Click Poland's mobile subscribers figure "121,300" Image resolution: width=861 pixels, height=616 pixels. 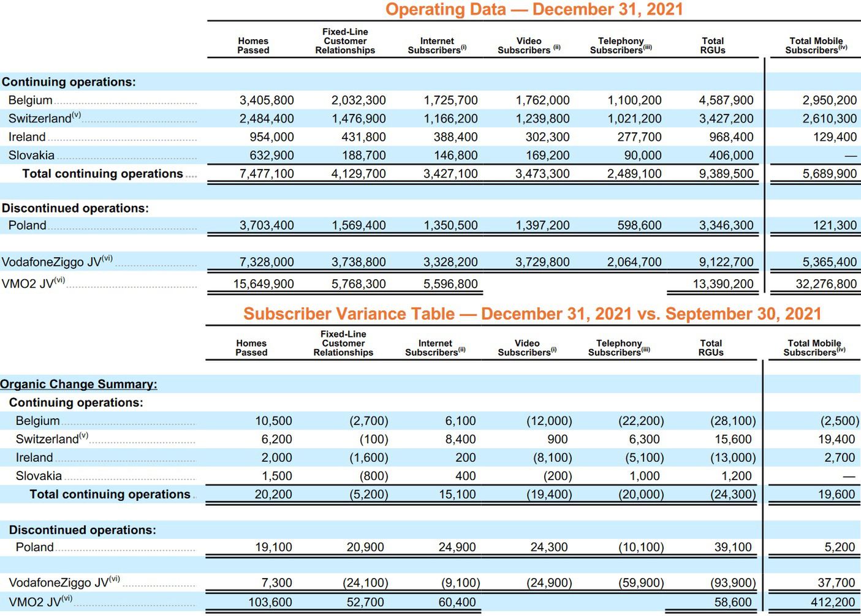[835, 225]
